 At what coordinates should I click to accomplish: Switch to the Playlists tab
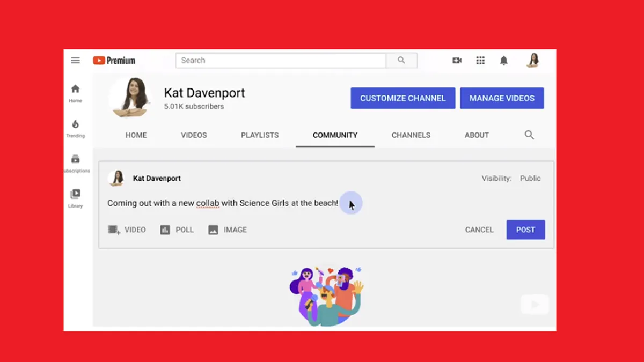(260, 135)
